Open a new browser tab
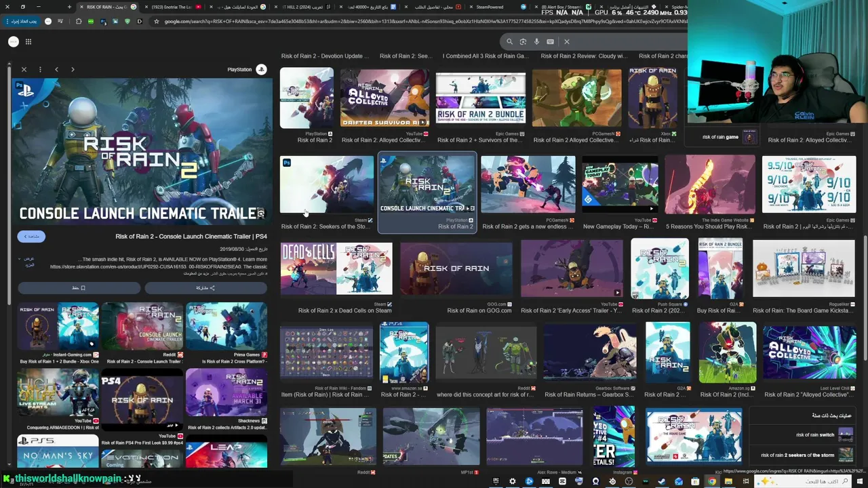 69,7
